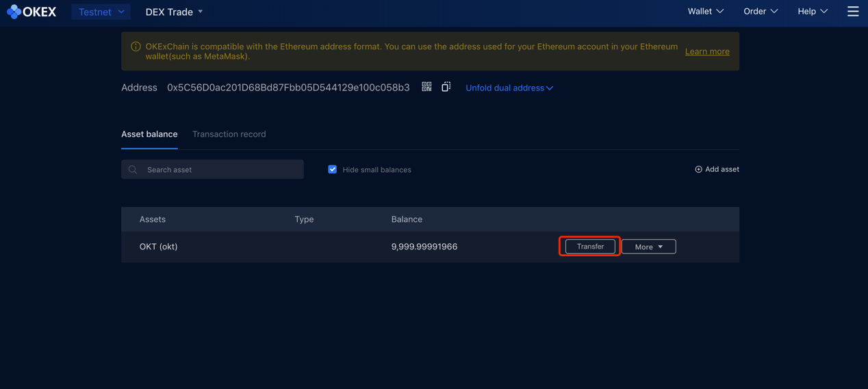The image size is (868, 389).
Task: Click the Learn more link
Action: click(x=707, y=51)
